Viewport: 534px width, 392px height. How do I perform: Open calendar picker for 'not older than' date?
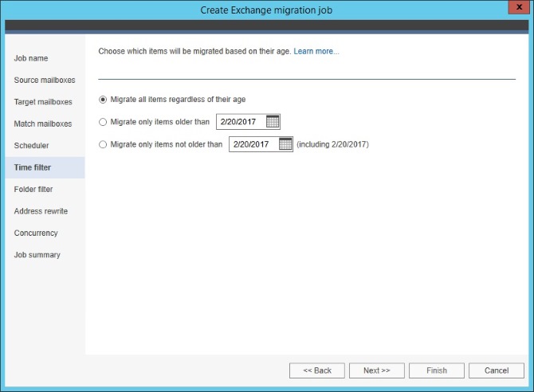tap(285, 144)
